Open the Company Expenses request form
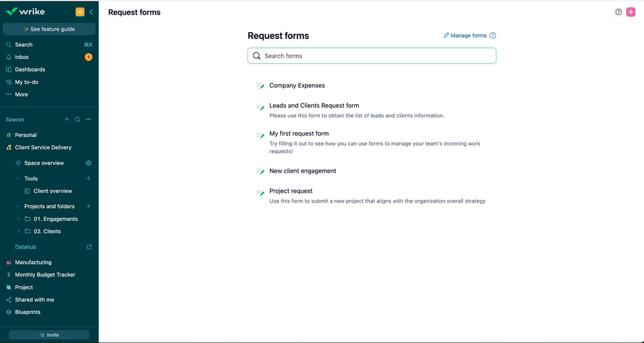The height and width of the screenshot is (343, 644). tap(297, 86)
